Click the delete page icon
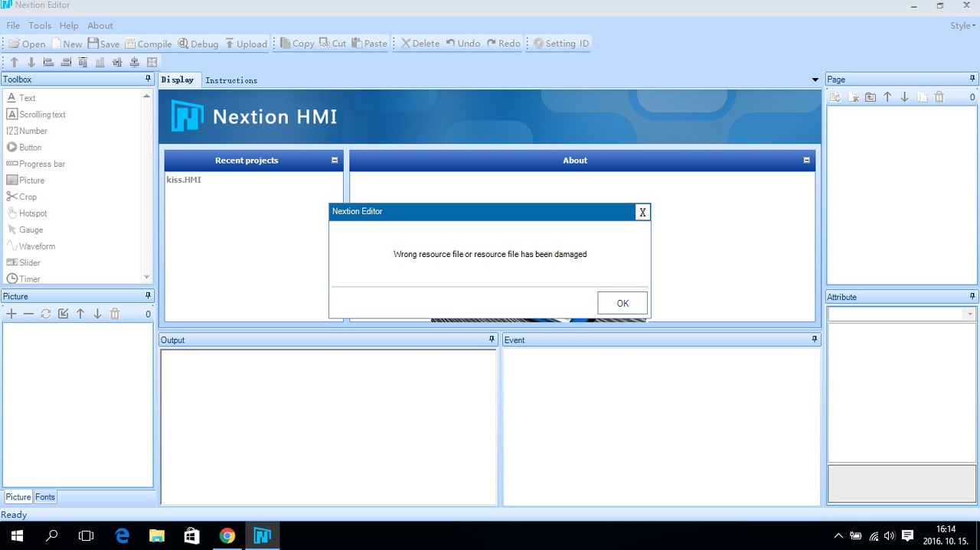 [x=854, y=97]
